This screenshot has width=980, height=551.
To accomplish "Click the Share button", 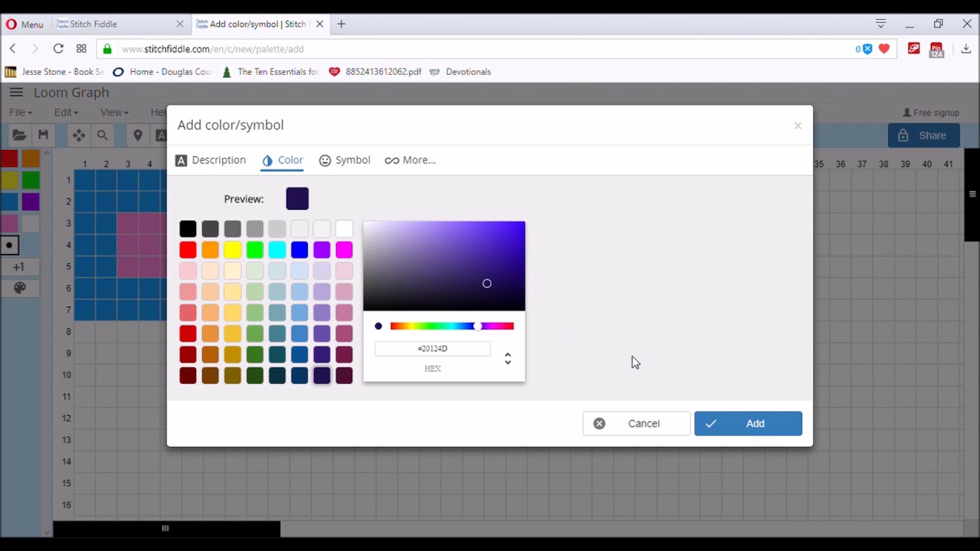I will click(923, 135).
